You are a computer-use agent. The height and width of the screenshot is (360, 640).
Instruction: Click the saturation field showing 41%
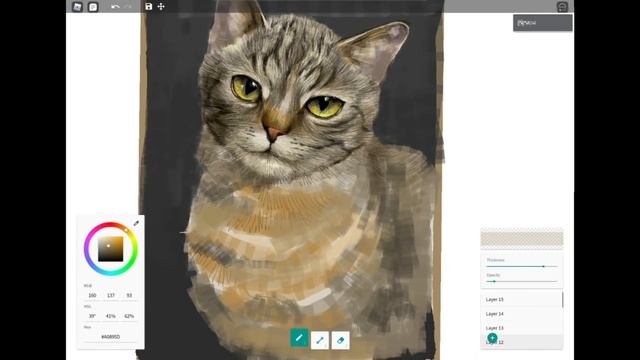coord(111,316)
